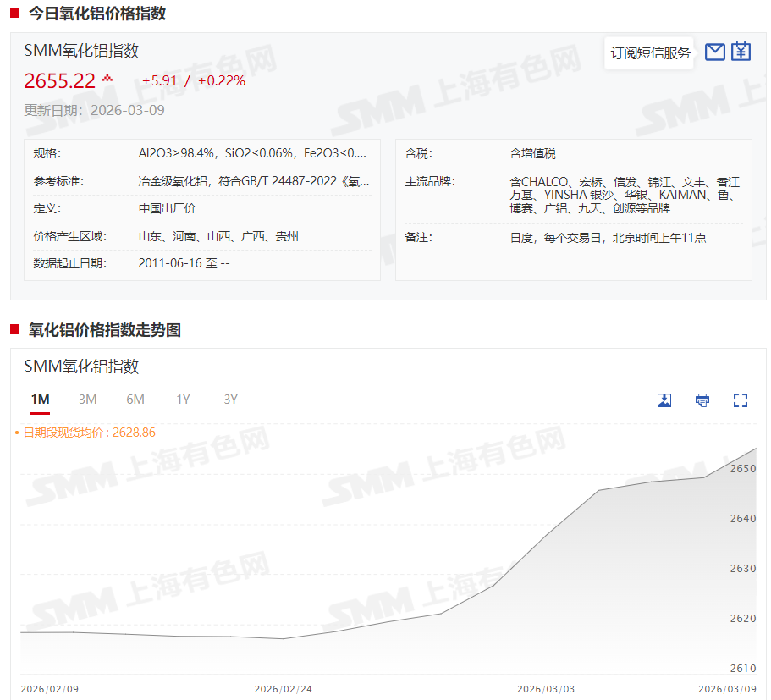Viewport: 771px width, 700px height.
Task: Click the save chart as image icon
Action: [x=664, y=400]
